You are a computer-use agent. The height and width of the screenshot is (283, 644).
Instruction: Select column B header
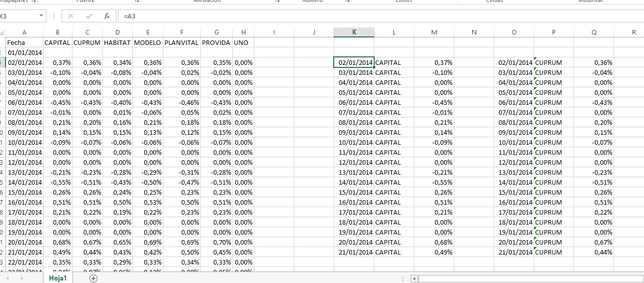coord(57,32)
